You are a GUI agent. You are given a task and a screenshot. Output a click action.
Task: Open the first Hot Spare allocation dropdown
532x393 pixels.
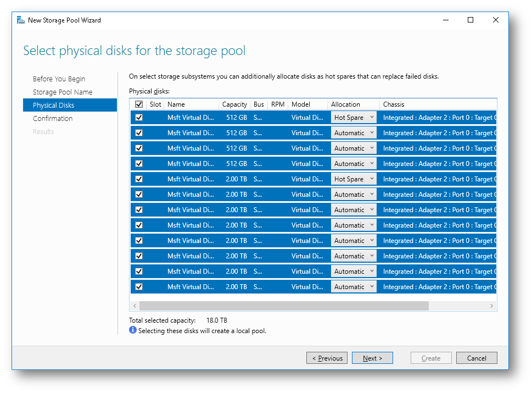354,118
